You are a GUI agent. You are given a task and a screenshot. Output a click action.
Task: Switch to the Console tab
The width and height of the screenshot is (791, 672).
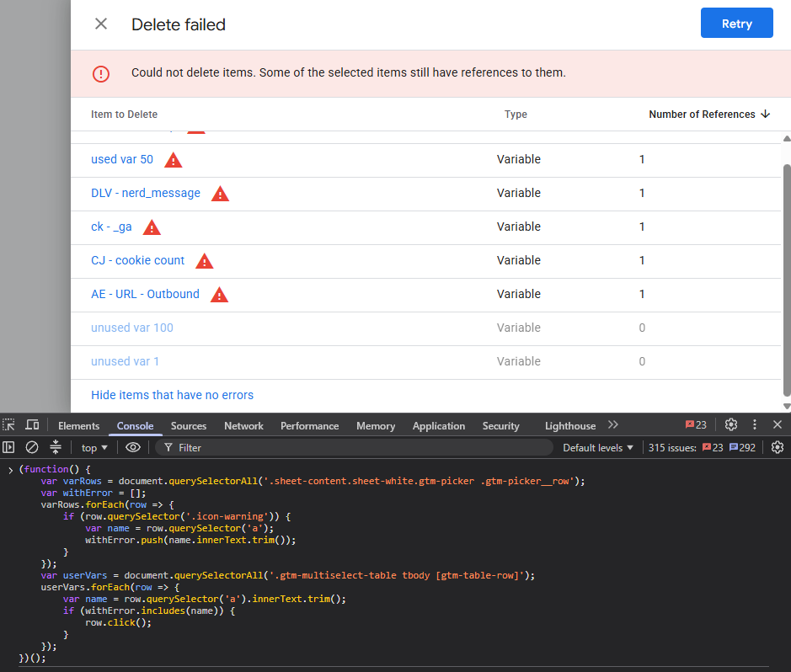[135, 426]
